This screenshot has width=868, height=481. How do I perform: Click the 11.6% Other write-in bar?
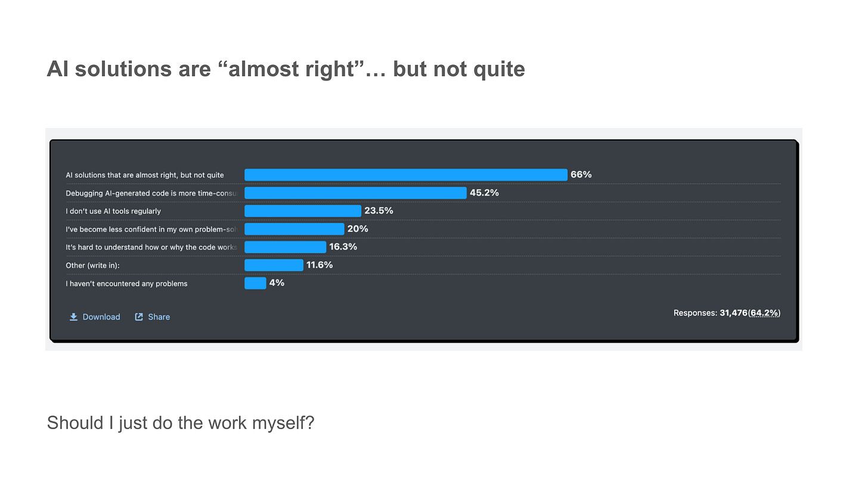click(x=274, y=265)
